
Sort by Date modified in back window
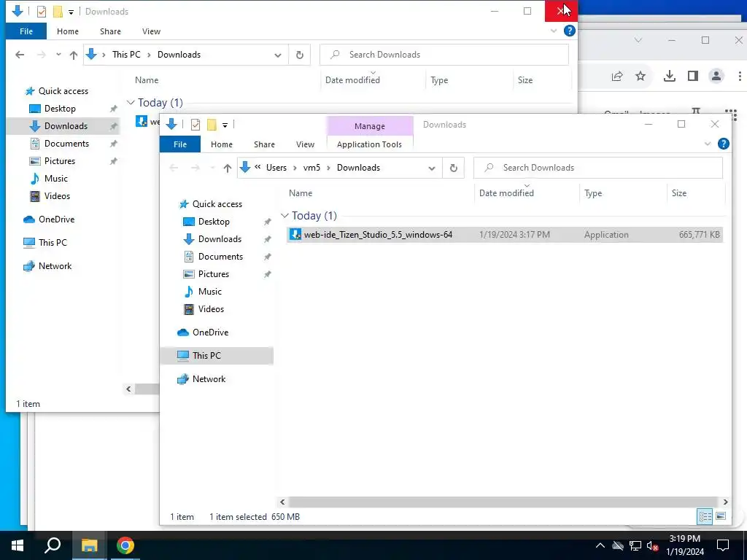(352, 80)
